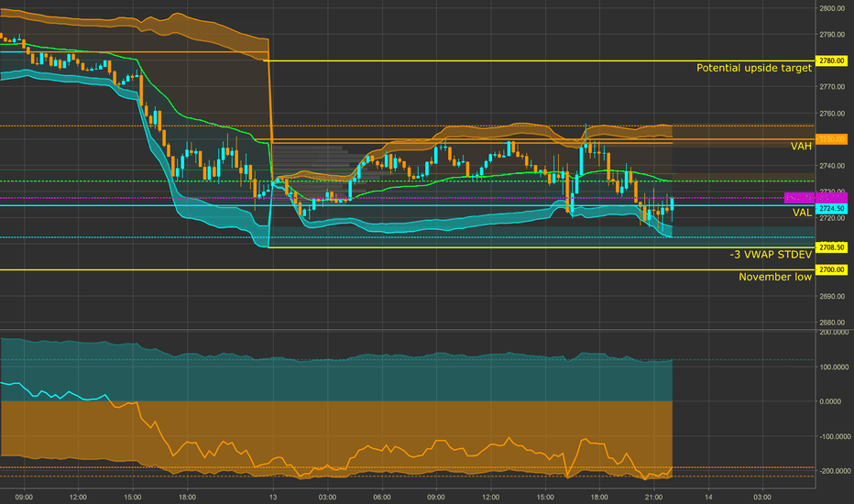
Task: Click the 2770.00 price axis label
Action: [832, 87]
